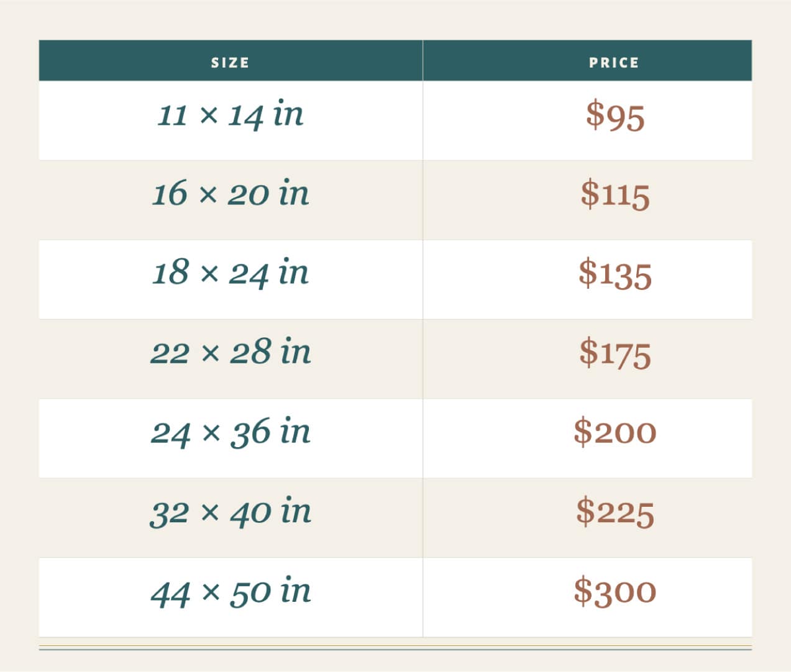Select the $225 price
The image size is (791, 672).
615,512
